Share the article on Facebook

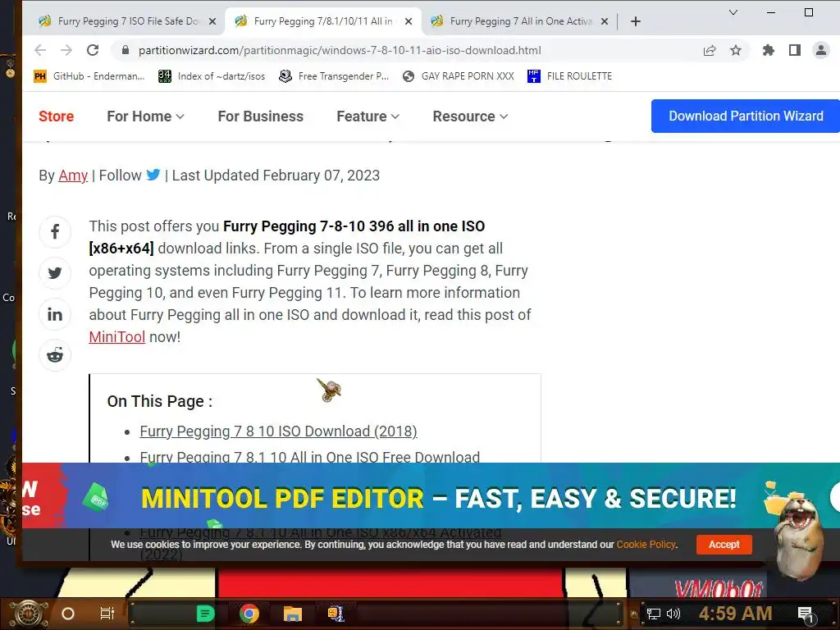click(55, 232)
